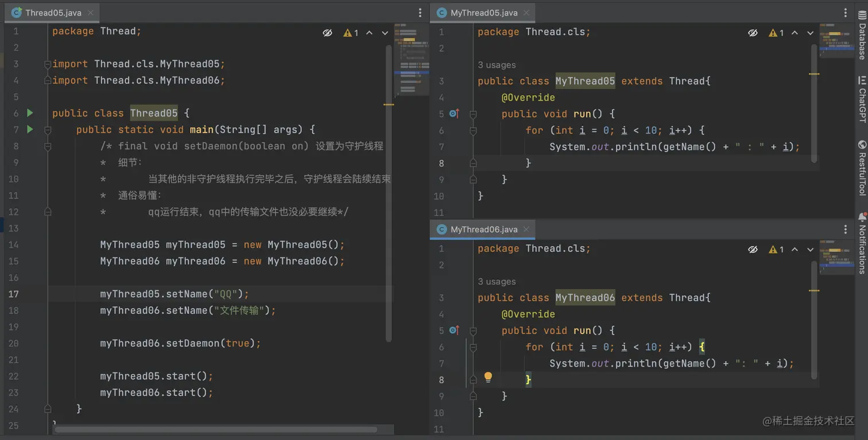868x440 pixels.
Task: Click myThread06.start() on line 23
Action: click(156, 392)
